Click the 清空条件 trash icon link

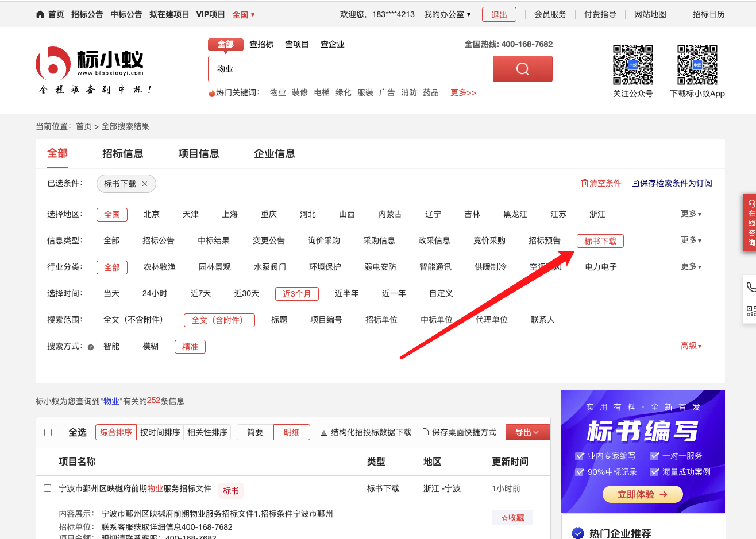585,183
